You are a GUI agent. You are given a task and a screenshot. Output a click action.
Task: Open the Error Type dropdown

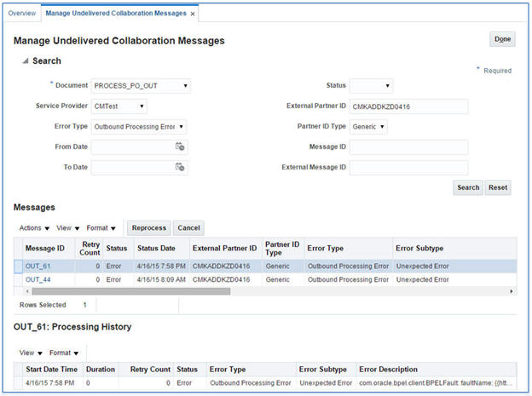pos(138,127)
